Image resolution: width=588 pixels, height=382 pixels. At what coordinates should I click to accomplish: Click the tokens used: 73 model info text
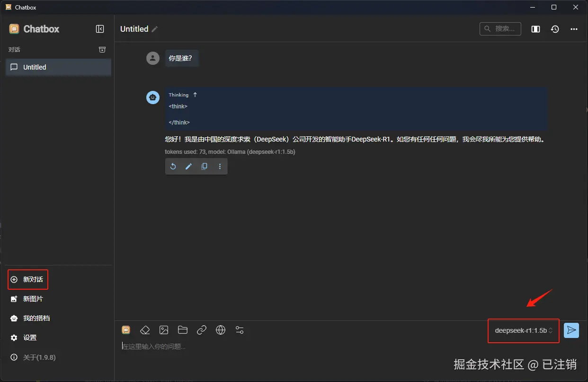point(230,152)
